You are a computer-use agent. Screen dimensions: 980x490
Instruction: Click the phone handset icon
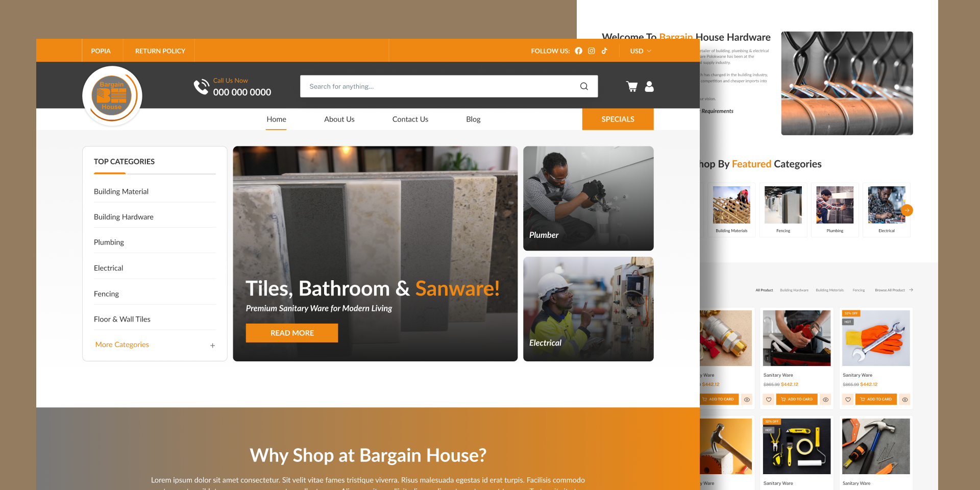click(201, 87)
